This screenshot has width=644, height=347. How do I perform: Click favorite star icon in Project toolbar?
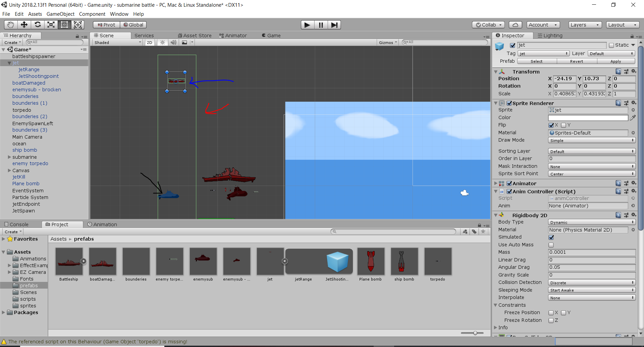click(483, 232)
